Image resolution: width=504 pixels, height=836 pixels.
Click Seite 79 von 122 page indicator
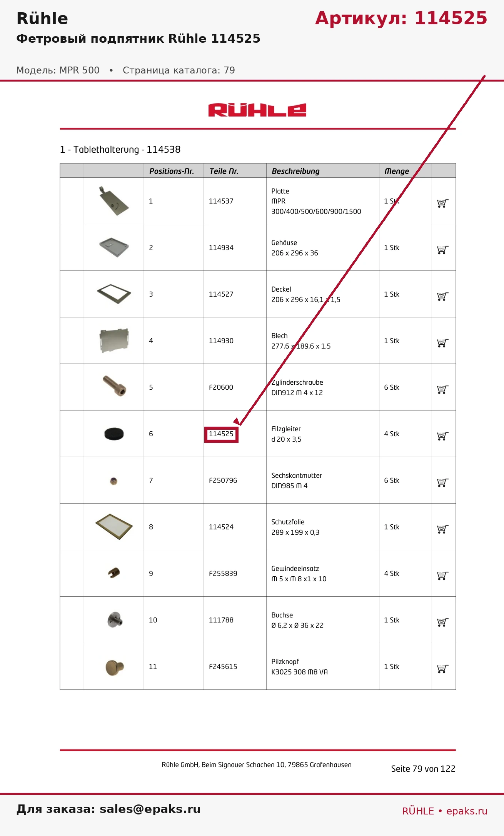423,769
